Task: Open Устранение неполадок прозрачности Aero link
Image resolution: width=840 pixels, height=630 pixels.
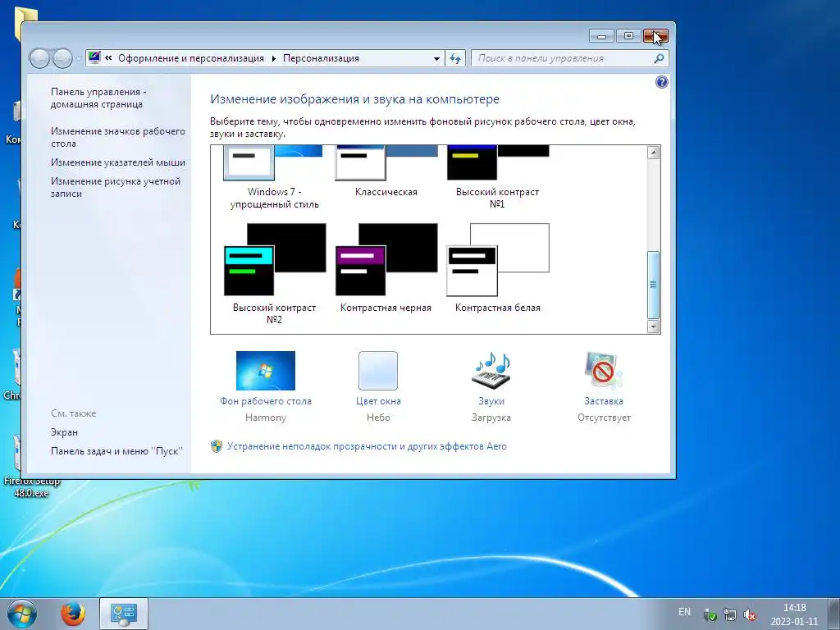Action: point(367,446)
